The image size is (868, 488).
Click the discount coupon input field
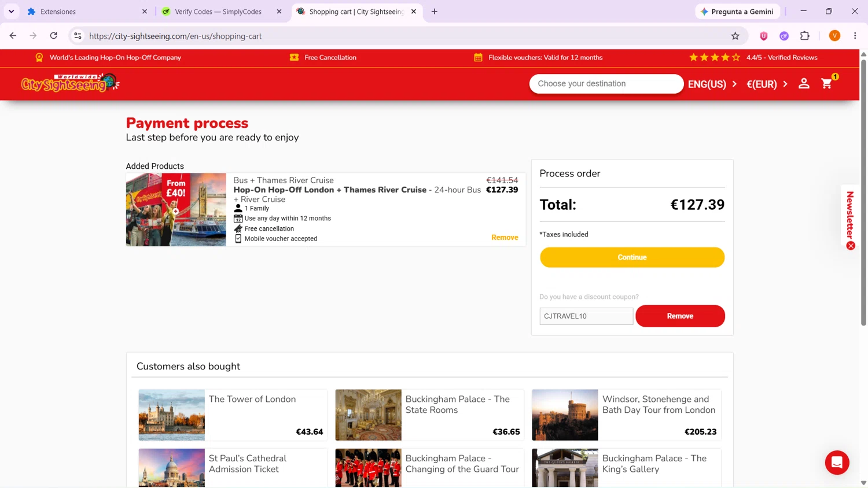click(x=586, y=316)
